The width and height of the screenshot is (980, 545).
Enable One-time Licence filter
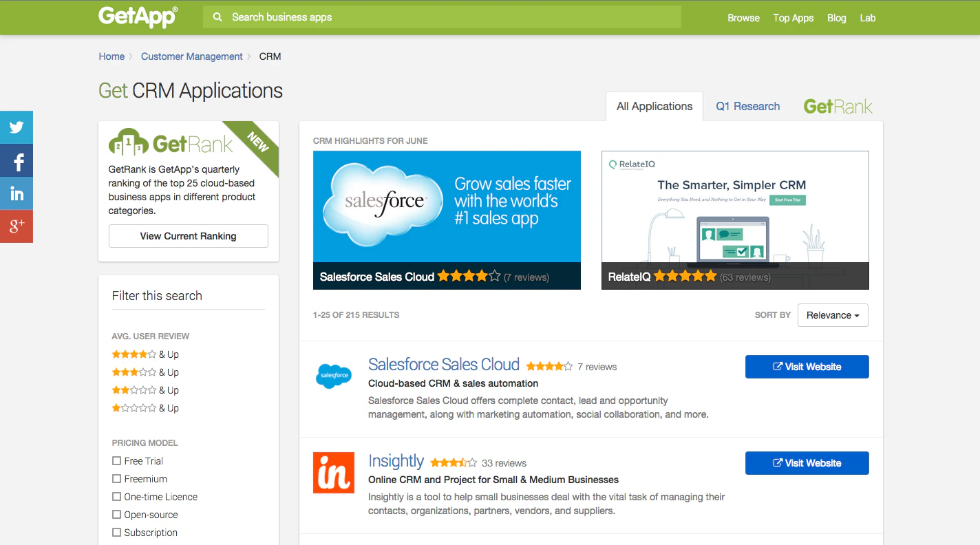click(x=116, y=496)
